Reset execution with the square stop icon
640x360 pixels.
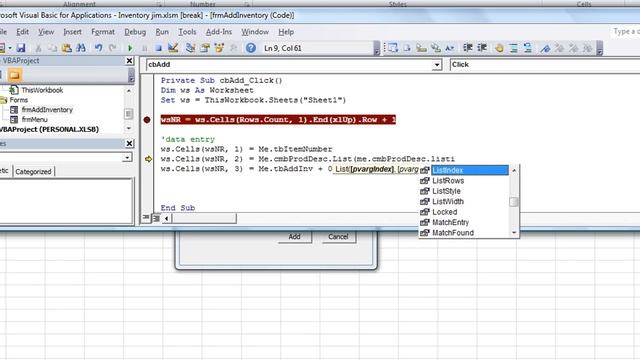(158, 48)
